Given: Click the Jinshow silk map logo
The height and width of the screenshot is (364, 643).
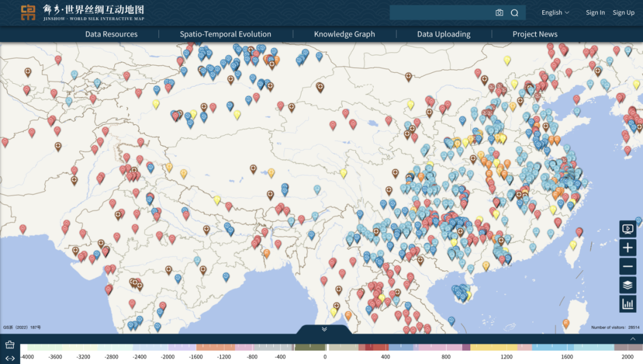Looking at the screenshot, I should (82, 12).
